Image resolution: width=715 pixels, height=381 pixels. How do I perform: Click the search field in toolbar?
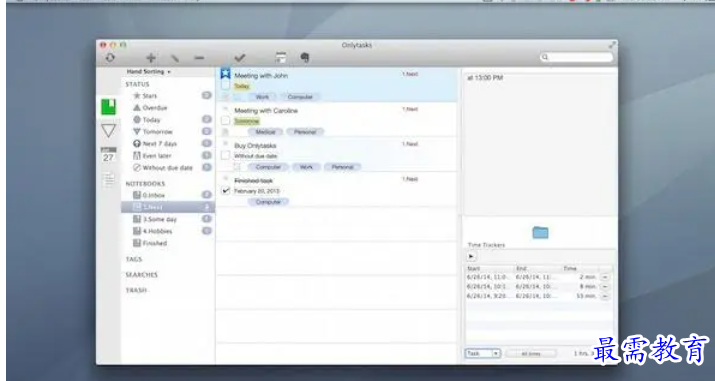point(576,57)
